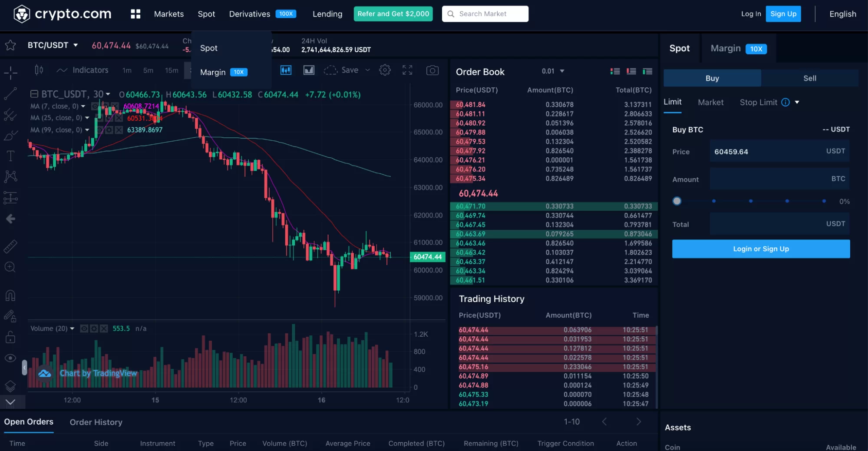
Task: Click the Sign Up button
Action: (783, 14)
